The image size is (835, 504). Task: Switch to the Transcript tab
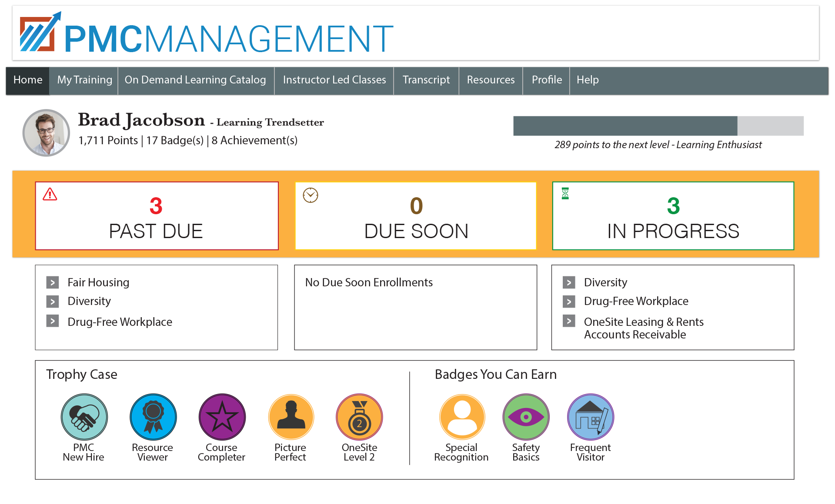[426, 80]
